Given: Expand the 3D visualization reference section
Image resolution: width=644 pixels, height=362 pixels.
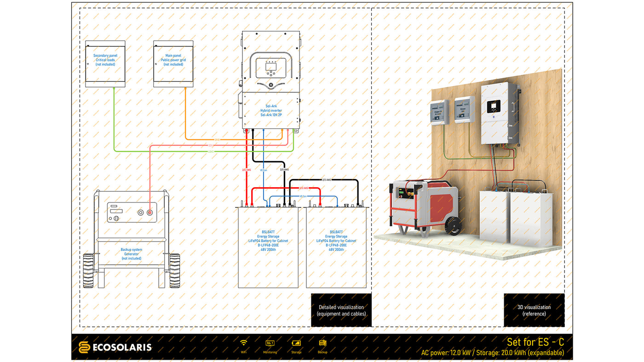Looking at the screenshot, I should tap(534, 310).
